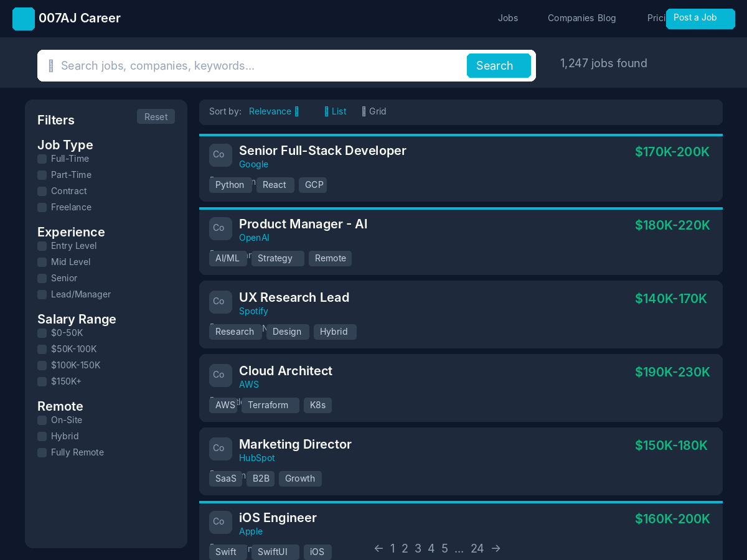Select the Senior experience checkbox

coord(42,278)
